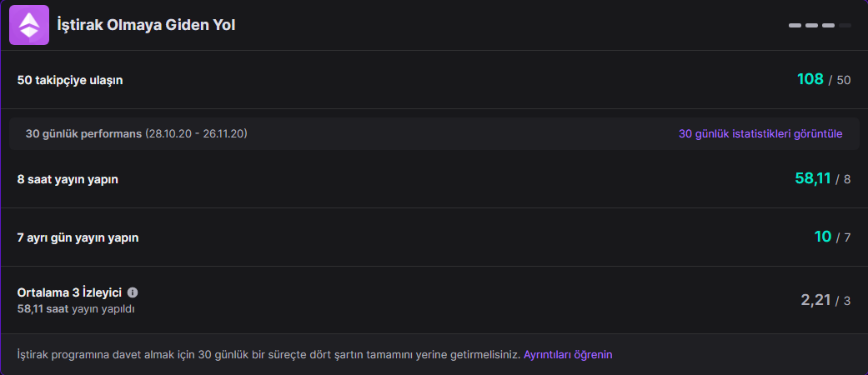Click the 108 follower count value
This screenshot has height=375, width=868.
click(810, 79)
